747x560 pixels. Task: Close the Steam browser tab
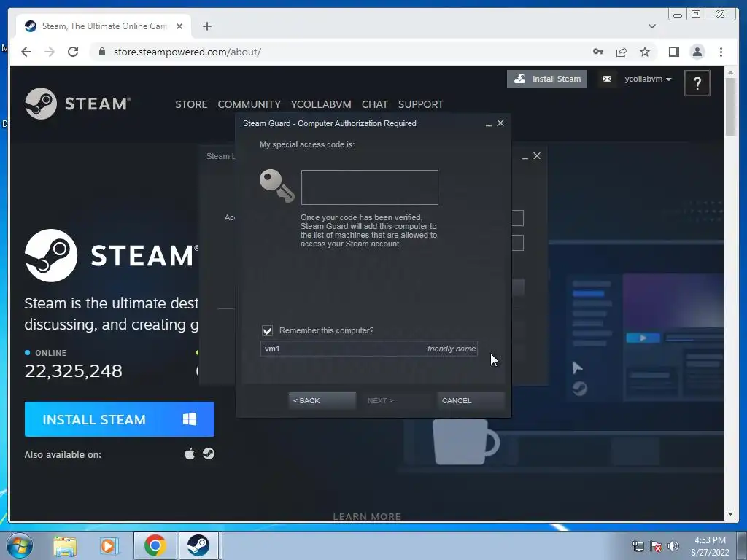[179, 26]
